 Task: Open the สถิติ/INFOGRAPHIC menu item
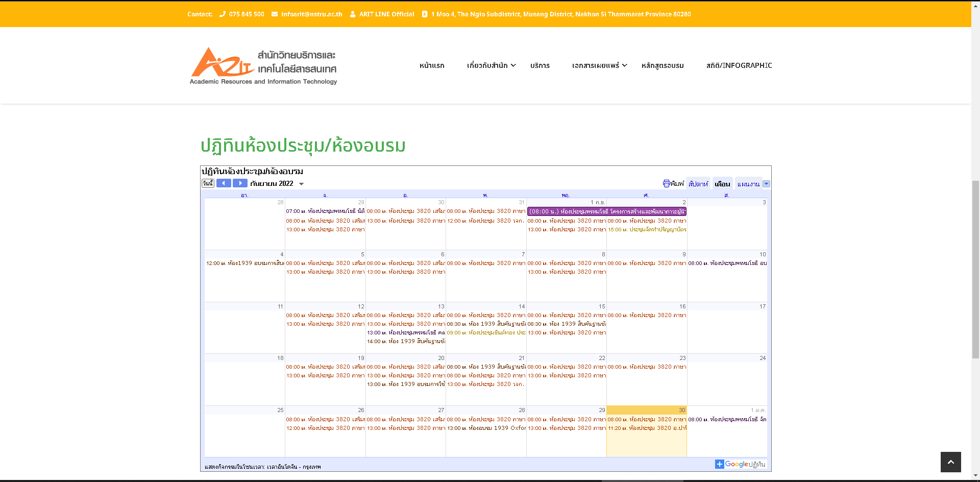click(739, 65)
